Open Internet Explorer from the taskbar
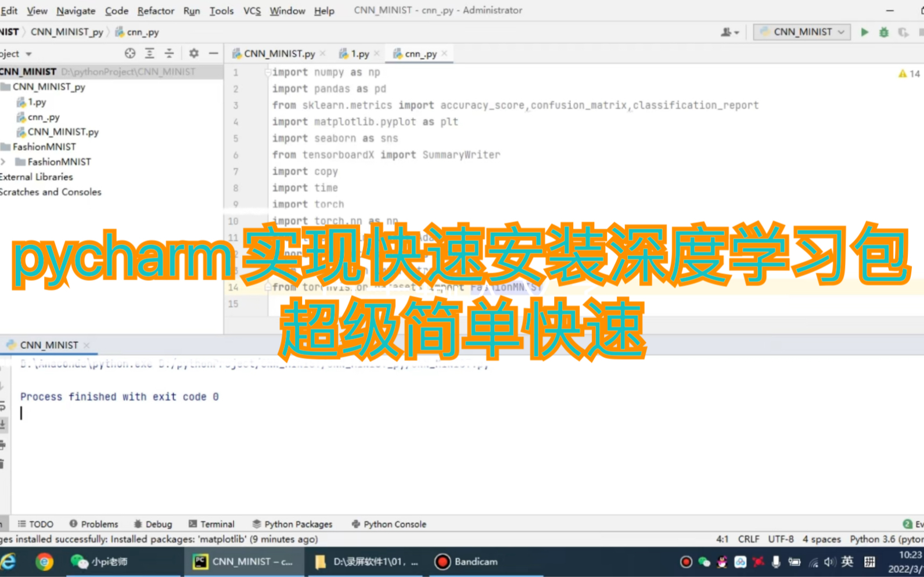The image size is (924, 577). (8, 562)
